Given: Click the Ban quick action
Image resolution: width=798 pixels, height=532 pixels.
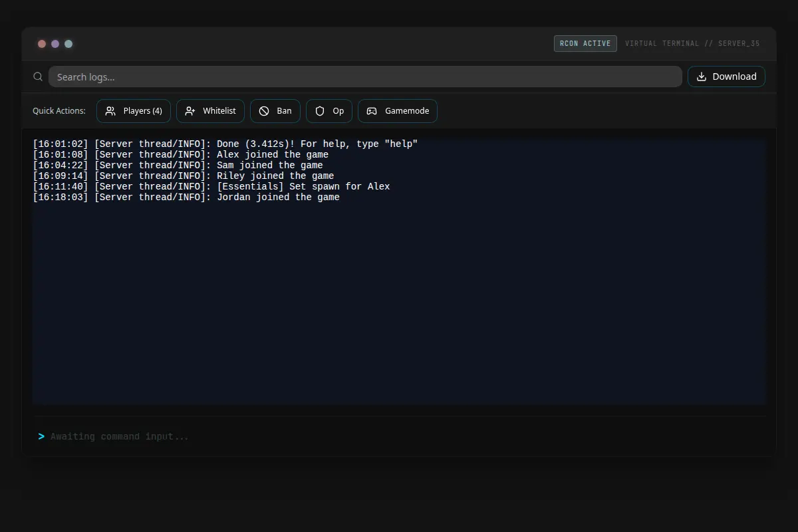Looking at the screenshot, I should coord(275,111).
